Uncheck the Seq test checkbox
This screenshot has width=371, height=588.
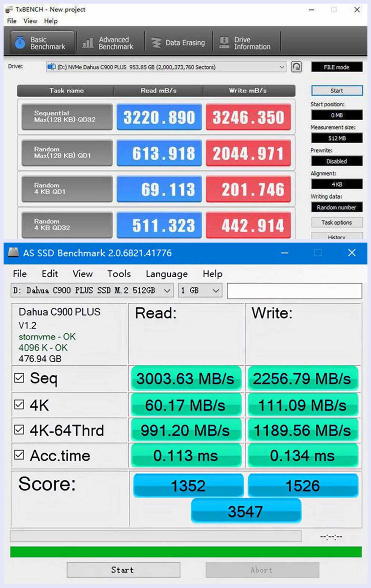19,378
